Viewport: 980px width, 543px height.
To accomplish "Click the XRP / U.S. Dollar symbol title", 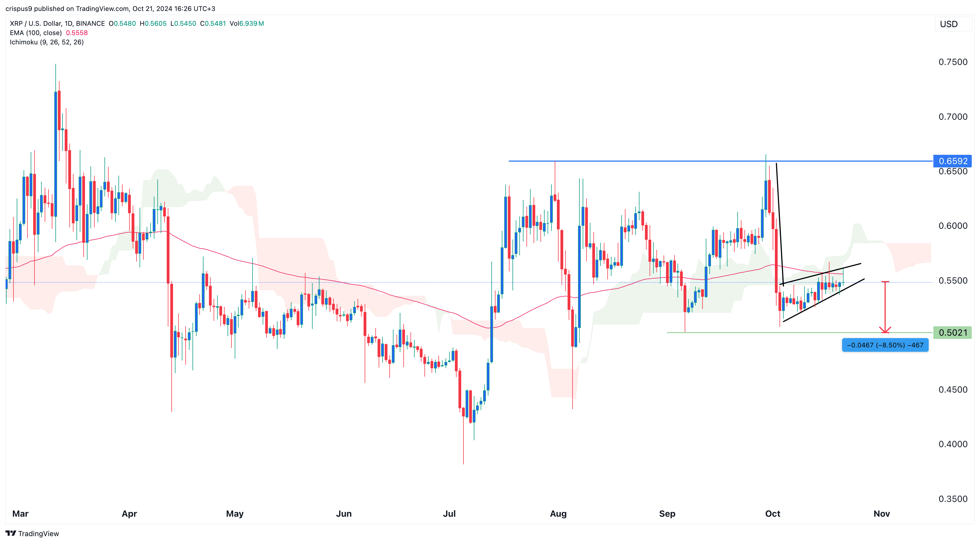I will 57,24.
